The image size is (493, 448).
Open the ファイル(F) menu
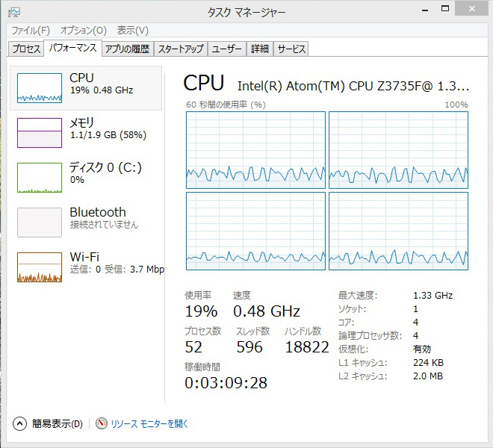coord(31,31)
